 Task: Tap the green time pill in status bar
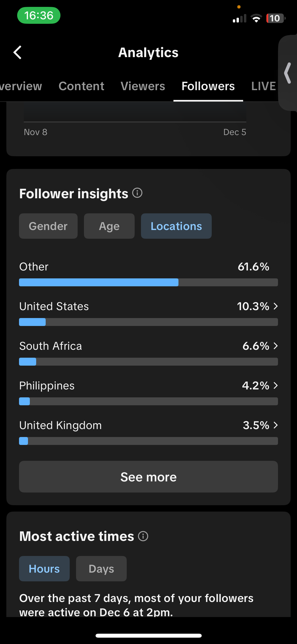pos(39,16)
